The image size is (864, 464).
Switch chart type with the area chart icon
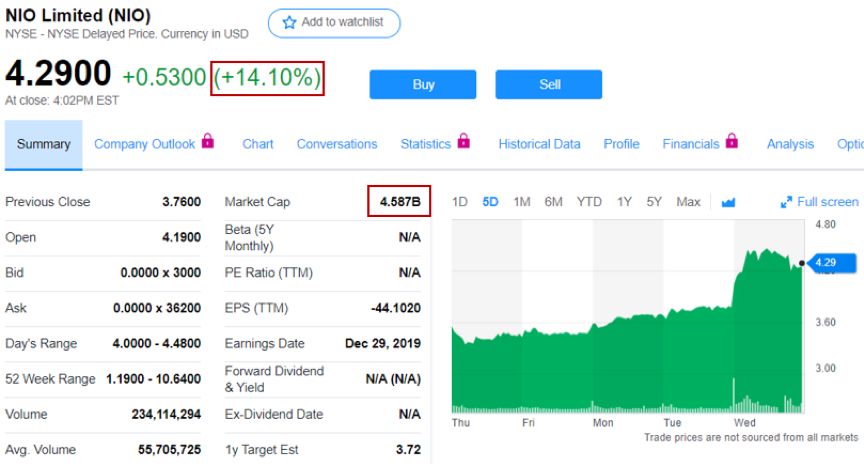pyautogui.click(x=728, y=202)
